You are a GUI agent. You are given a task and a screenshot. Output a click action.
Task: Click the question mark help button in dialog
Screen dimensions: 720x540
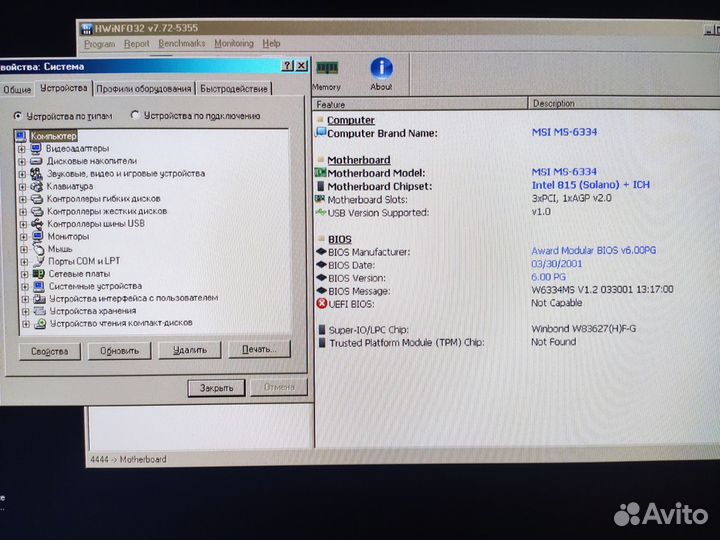coord(287,66)
